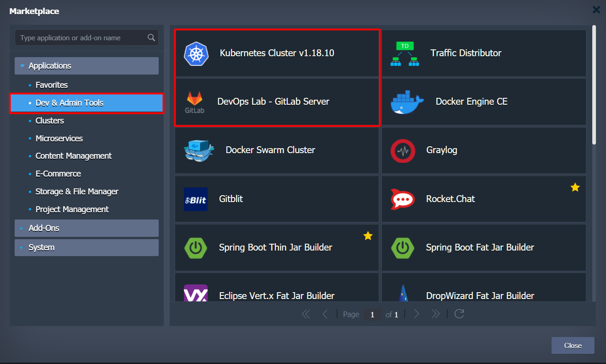
Task: Select Traffic Distributor label
Action: pos(466,53)
